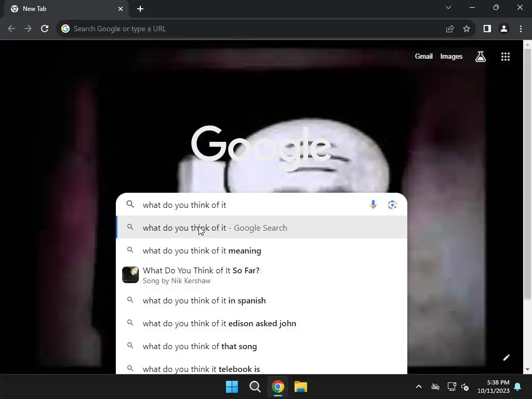Open the tab search dropdown arrow
532x399 pixels.
coord(448,7)
